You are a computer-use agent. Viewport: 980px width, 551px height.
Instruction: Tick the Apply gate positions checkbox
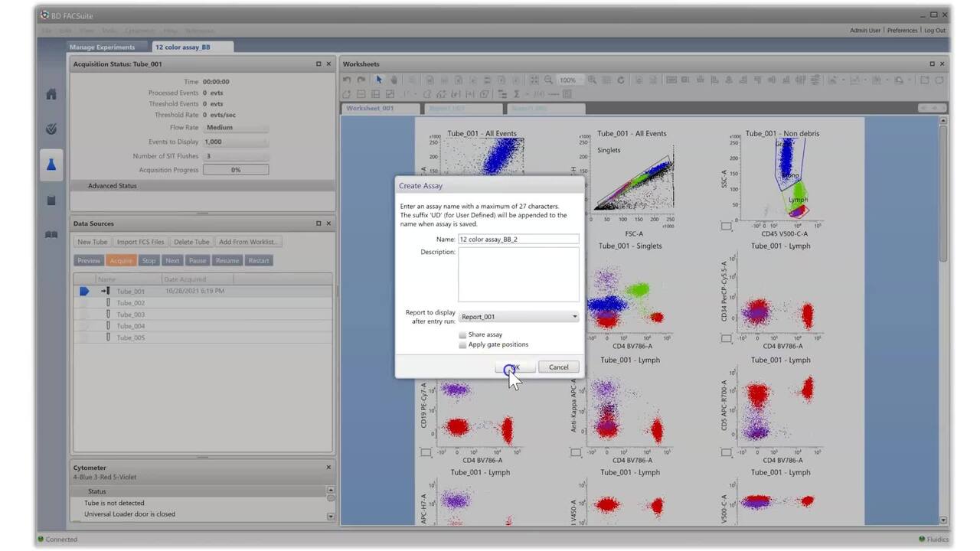pyautogui.click(x=462, y=345)
